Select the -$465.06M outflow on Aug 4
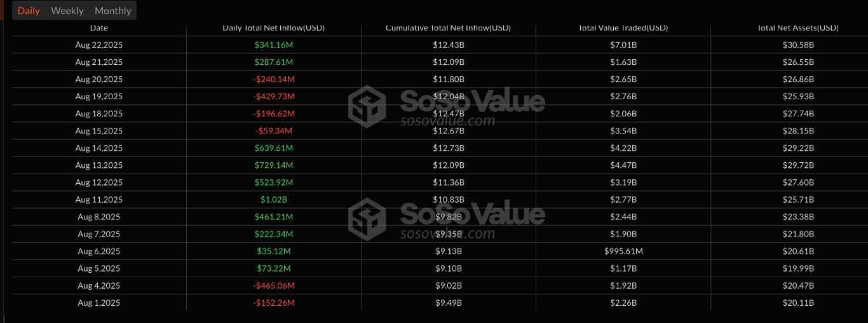Screen dimensions: 868x323 click(x=274, y=285)
